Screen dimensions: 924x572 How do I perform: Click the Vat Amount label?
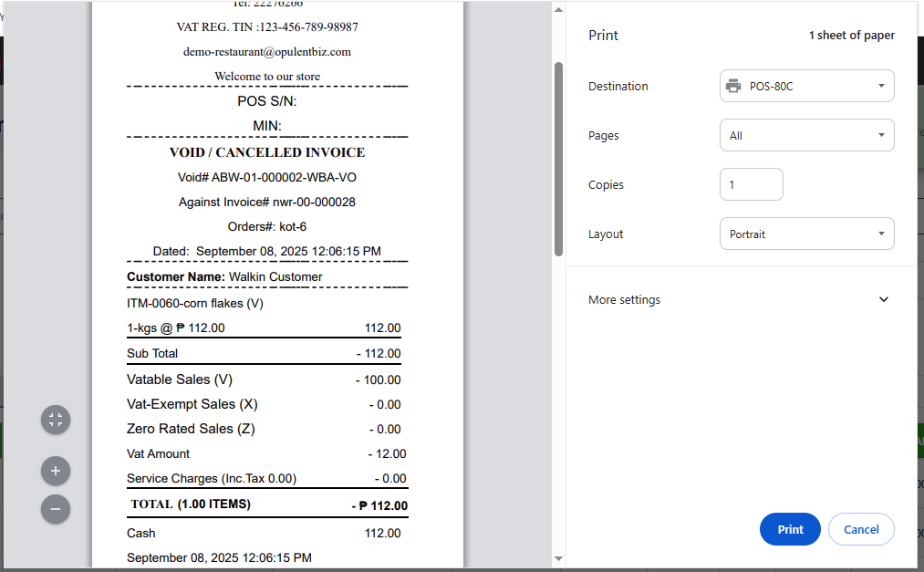pyautogui.click(x=158, y=454)
